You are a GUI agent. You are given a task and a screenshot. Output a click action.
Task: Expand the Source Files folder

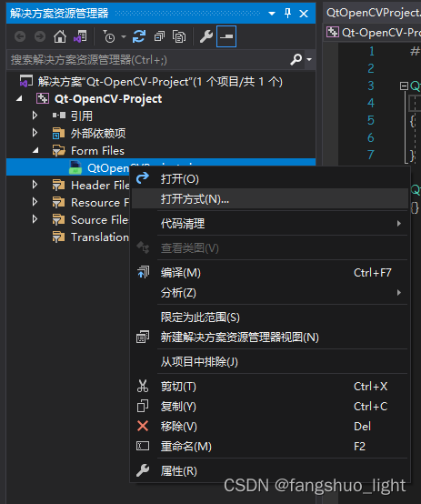coord(35,220)
